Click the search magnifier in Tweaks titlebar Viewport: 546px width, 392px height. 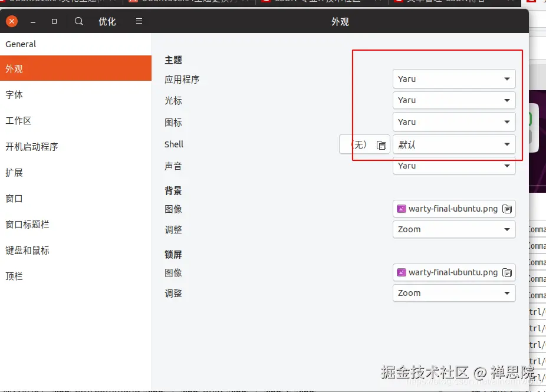pyautogui.click(x=78, y=20)
